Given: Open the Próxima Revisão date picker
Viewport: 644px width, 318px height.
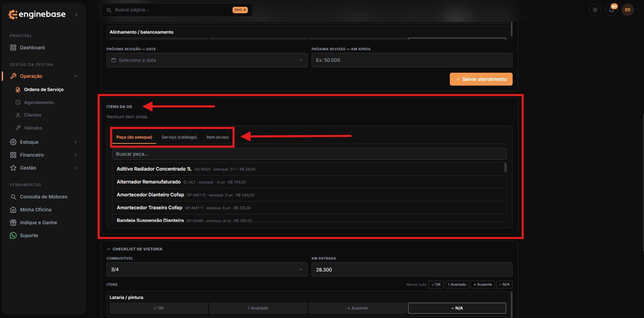Looking at the screenshot, I should pos(207,60).
